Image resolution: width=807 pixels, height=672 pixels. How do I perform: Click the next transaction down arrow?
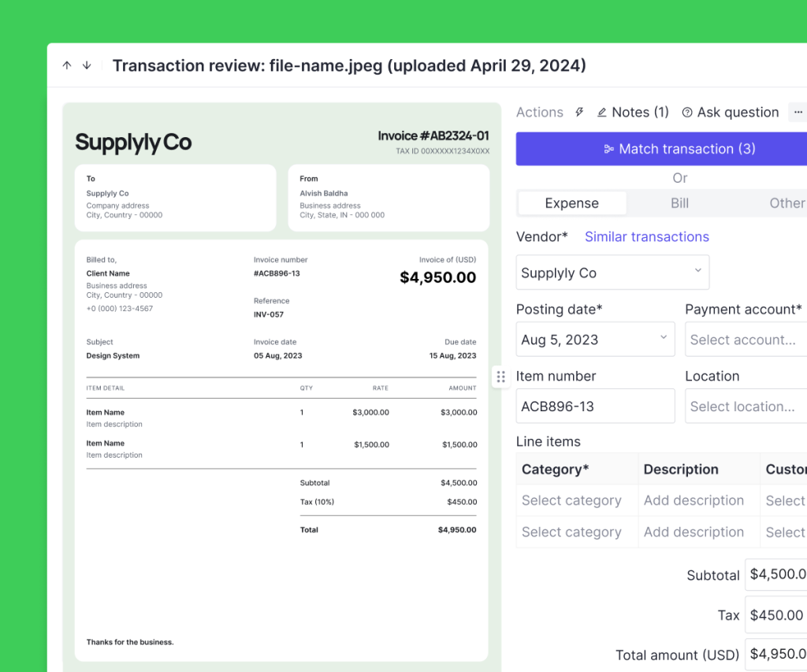pos(87,65)
